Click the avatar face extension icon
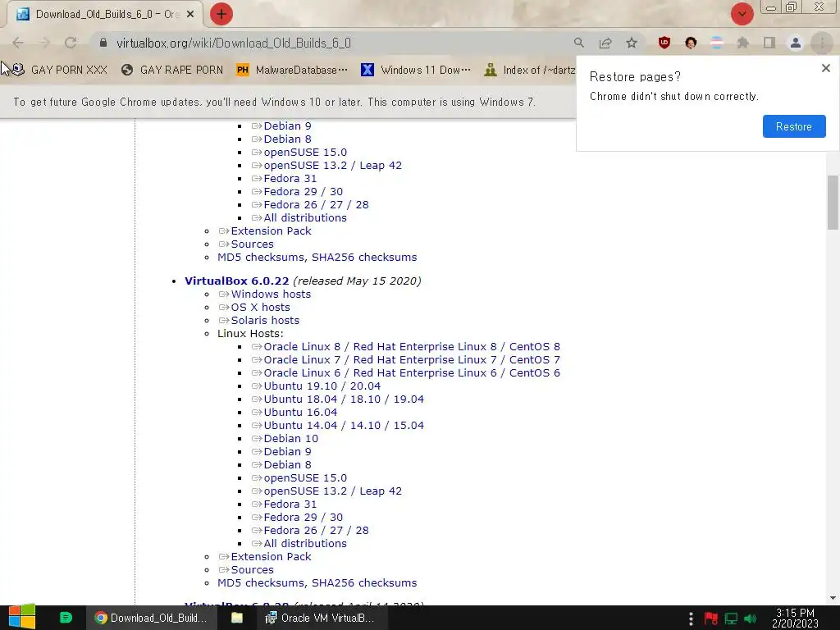 click(691, 43)
